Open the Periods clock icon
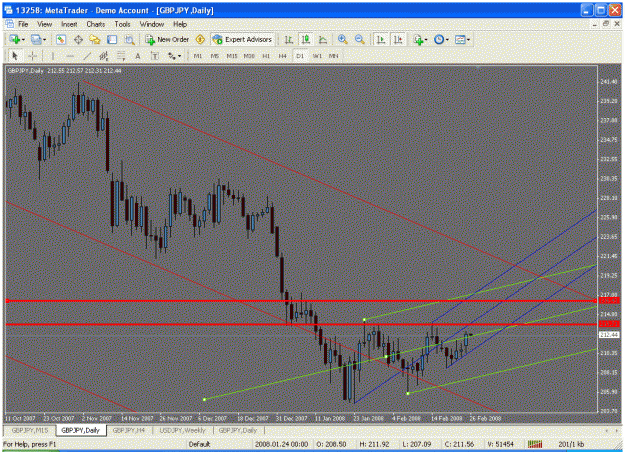This screenshot has height=452, width=625. (439, 39)
